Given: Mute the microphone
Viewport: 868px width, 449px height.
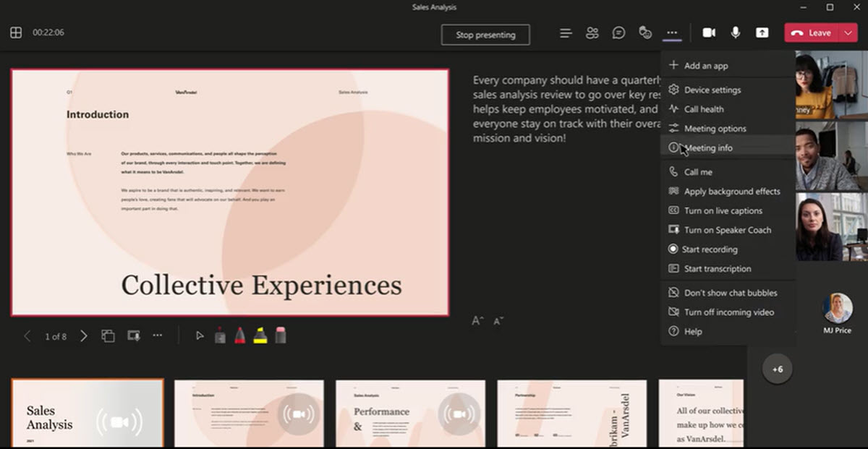Looking at the screenshot, I should point(736,33).
